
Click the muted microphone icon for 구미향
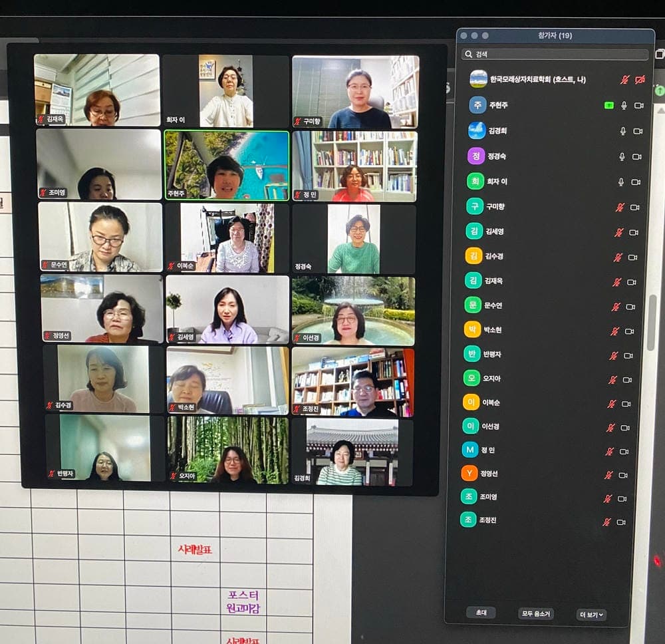pyautogui.click(x=620, y=207)
